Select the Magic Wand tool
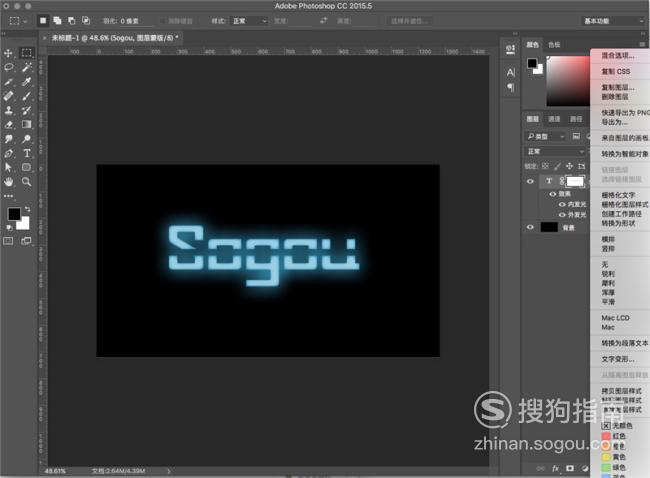 click(x=27, y=67)
